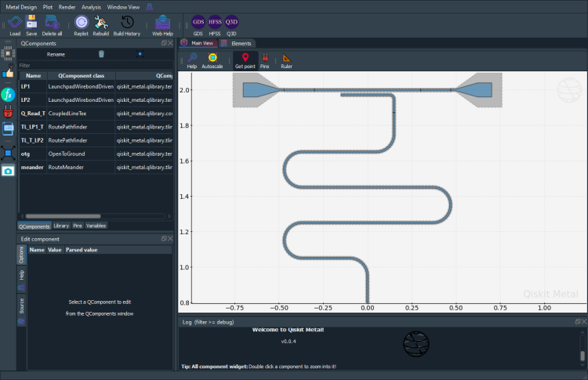Click the log window icon in sidebar
The image size is (588, 380).
tap(8, 128)
